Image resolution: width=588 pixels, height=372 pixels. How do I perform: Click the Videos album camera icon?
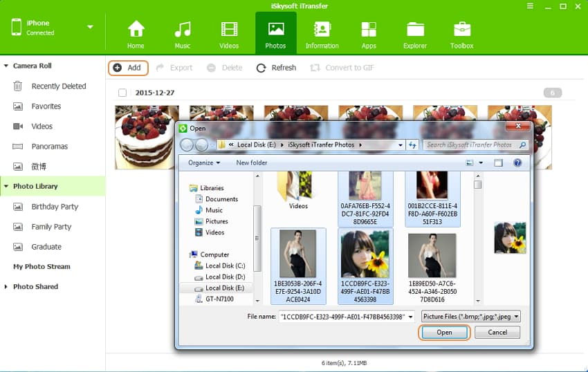17,127
